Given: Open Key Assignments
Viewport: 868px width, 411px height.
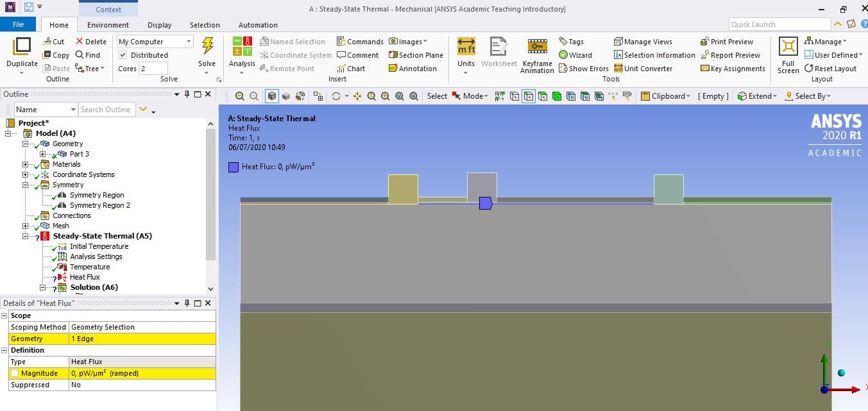Looking at the screenshot, I should pos(733,69).
